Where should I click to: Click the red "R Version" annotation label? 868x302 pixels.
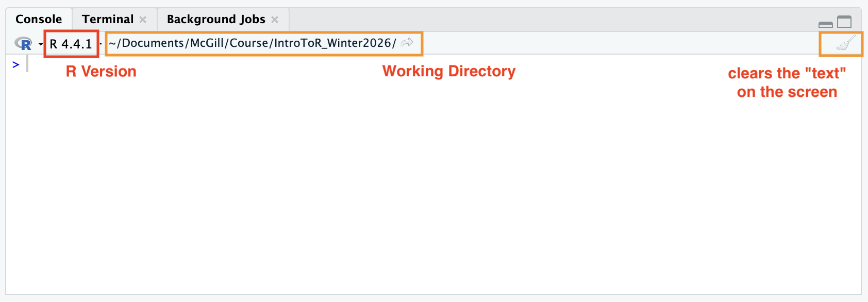pyautogui.click(x=101, y=72)
